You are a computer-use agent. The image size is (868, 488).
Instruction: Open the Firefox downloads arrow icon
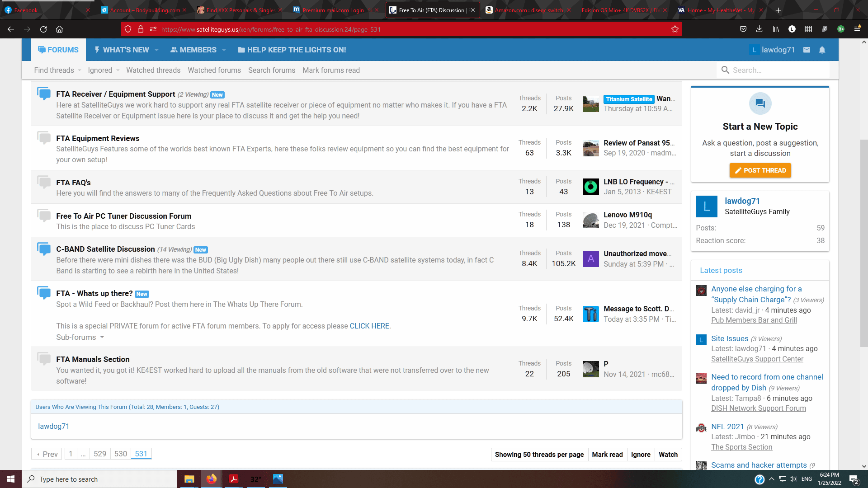pos(759,29)
